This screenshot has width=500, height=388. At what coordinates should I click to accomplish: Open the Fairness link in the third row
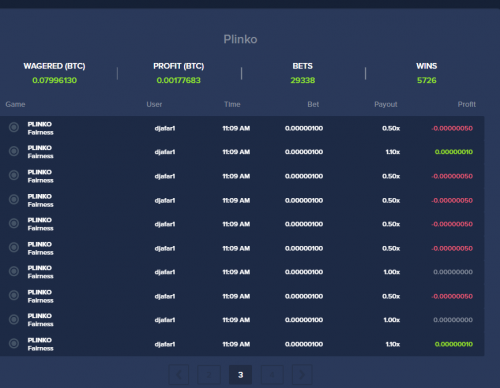[41, 181]
